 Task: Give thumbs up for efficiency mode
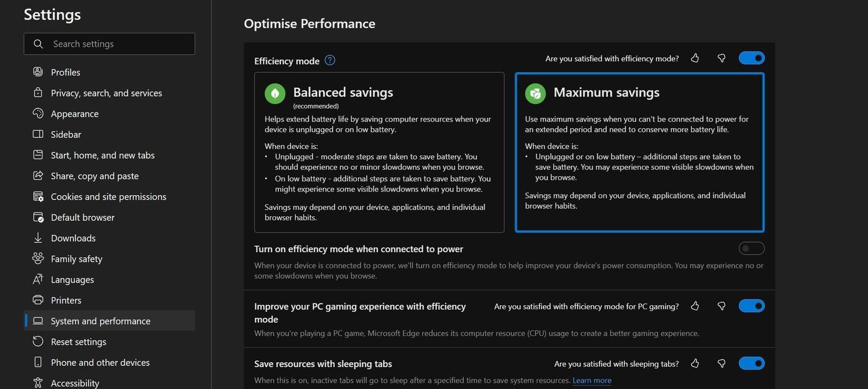click(x=695, y=58)
